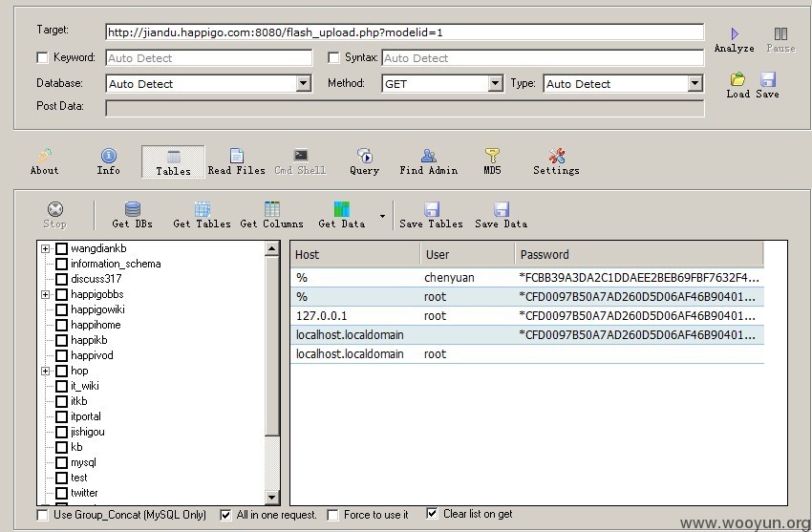Image resolution: width=812 pixels, height=532 pixels.
Task: Open the Settings section
Action: (x=556, y=162)
